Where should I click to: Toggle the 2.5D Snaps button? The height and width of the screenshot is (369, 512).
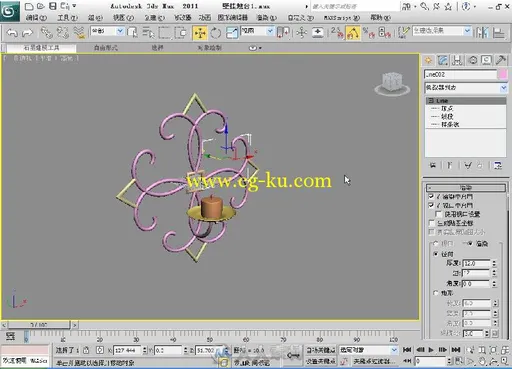pyautogui.click(x=337, y=33)
